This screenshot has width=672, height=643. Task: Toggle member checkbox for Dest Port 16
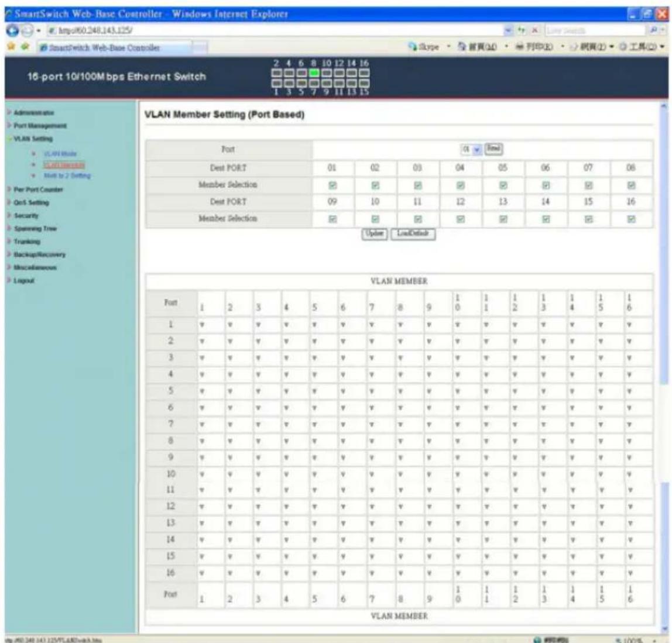tap(631, 219)
